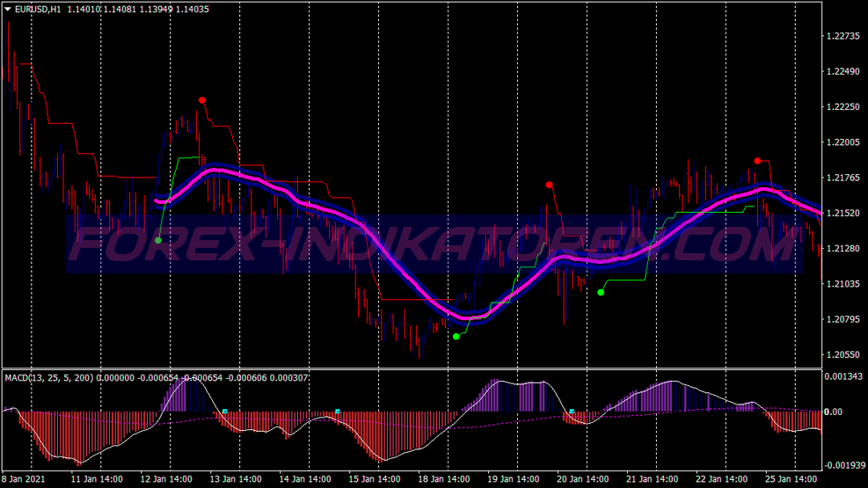Click the 8 Jan 2021 date label
The image size is (868, 488).
pos(23,479)
